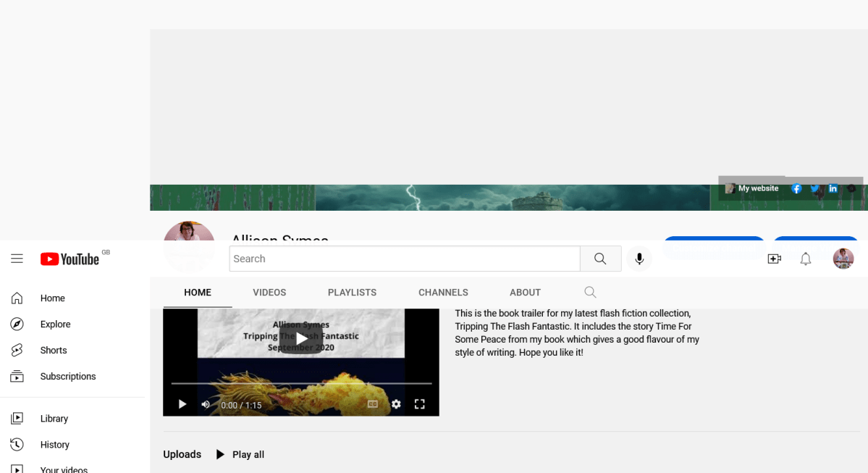Mute the book trailer video
This screenshot has height=473, width=868.
pos(206,404)
